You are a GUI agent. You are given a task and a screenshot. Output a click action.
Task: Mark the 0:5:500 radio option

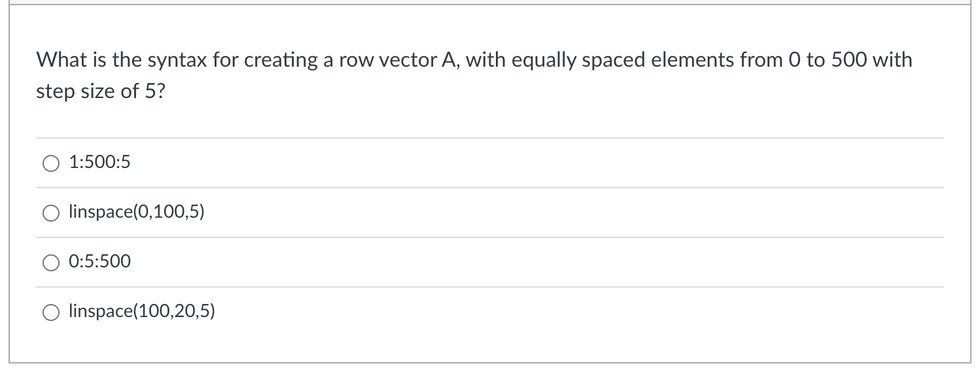(x=51, y=263)
